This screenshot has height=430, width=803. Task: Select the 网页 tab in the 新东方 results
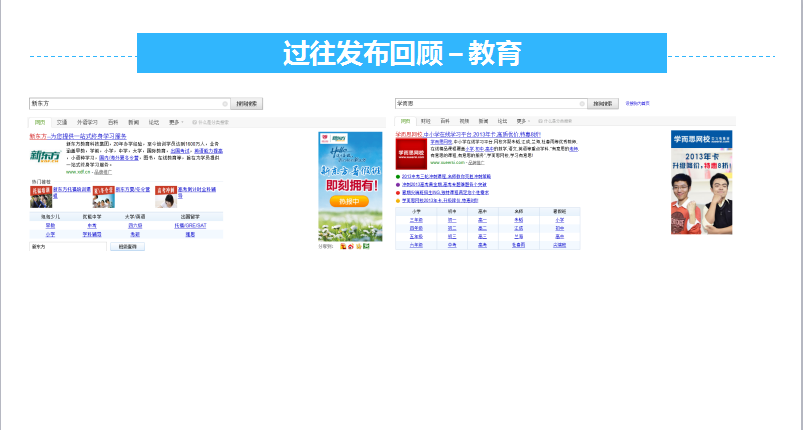40,122
